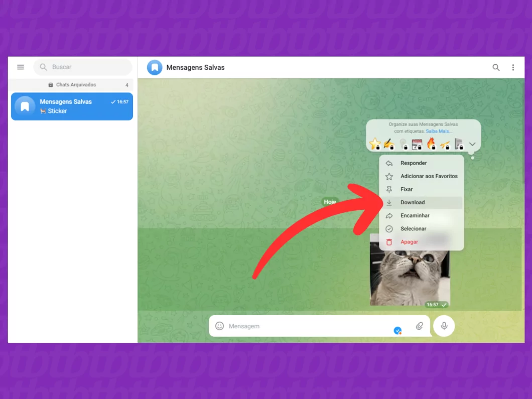Image resolution: width=532 pixels, height=399 pixels.
Task: Select the Mensagens Salvas chat in sidebar
Action: tap(72, 106)
